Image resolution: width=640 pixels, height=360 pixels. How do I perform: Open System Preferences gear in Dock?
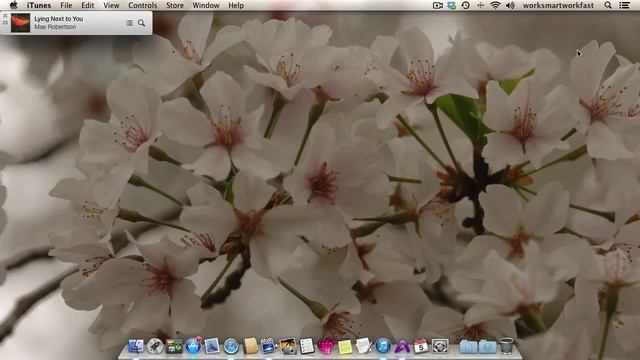[440, 346]
